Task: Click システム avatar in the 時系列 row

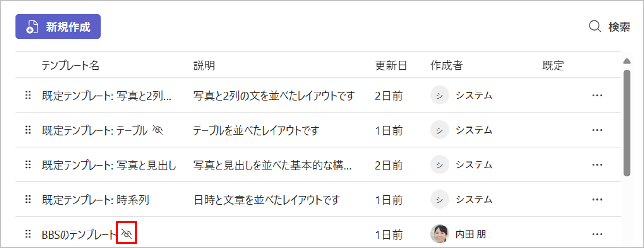Action: tap(439, 199)
